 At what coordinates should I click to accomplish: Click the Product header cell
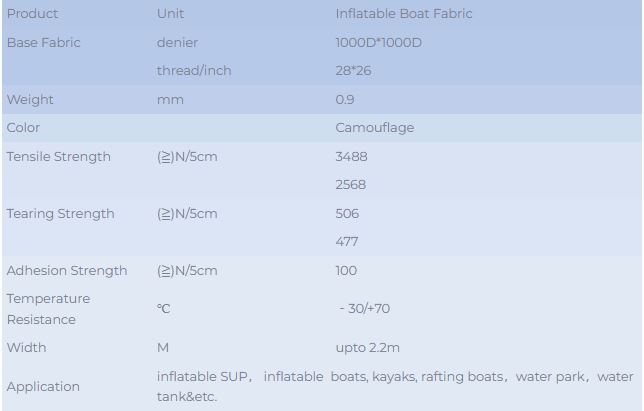(x=33, y=14)
